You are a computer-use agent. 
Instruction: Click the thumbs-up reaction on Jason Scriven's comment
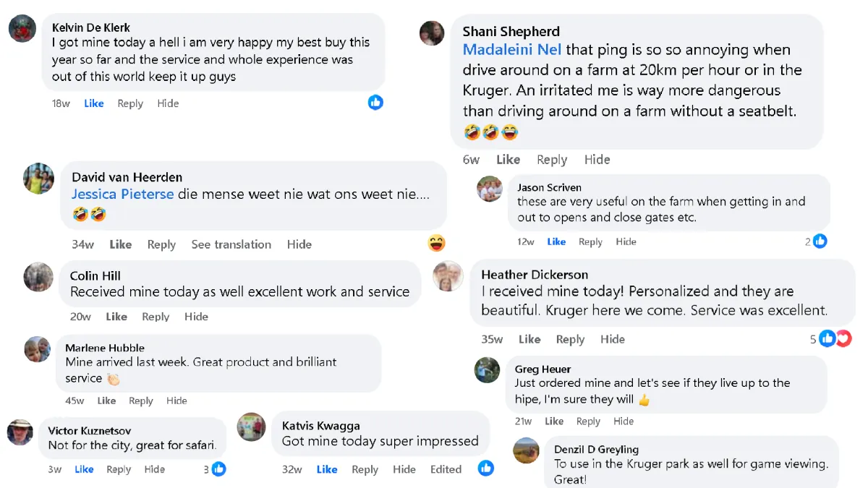[820, 241]
